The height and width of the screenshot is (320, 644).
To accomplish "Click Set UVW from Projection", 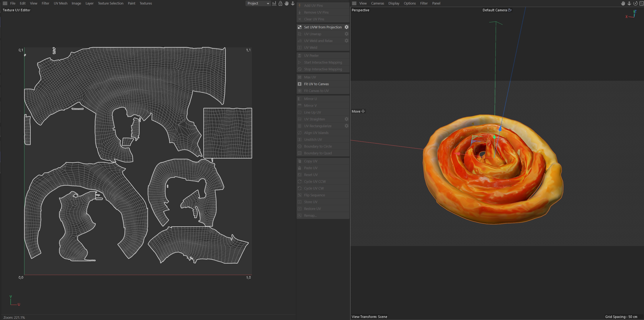I will point(323,27).
